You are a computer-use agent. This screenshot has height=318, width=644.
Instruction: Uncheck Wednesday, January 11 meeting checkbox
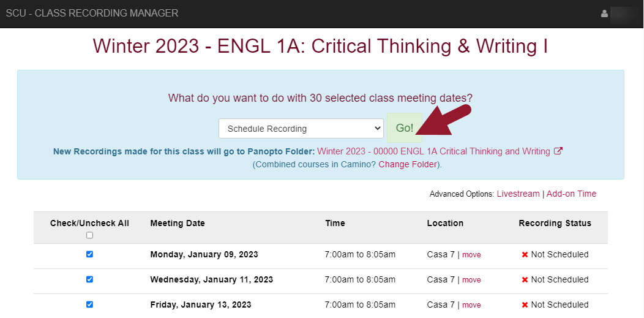point(89,279)
